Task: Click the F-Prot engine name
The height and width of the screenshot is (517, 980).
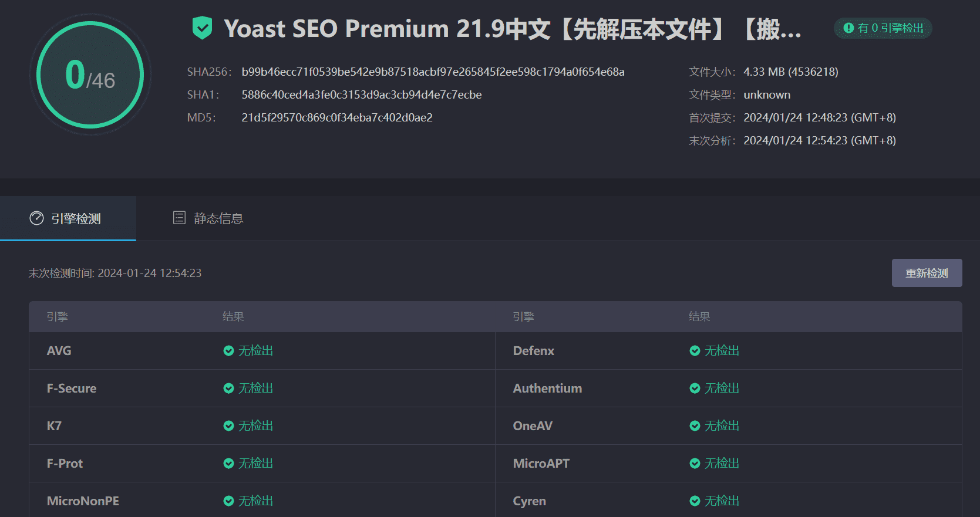Action: (x=65, y=463)
